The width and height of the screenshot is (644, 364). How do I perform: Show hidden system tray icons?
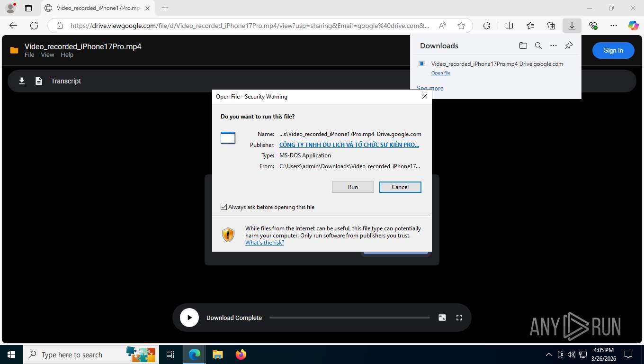[x=549, y=355]
